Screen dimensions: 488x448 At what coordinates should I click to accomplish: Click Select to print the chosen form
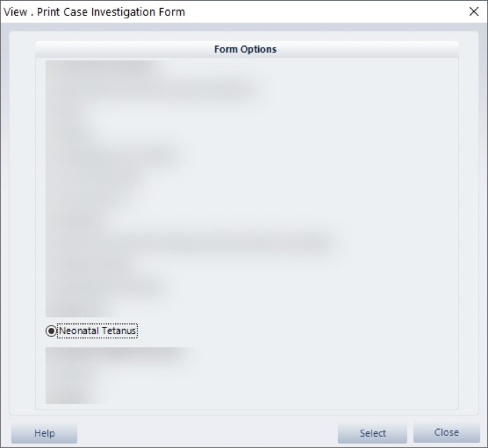point(373,433)
